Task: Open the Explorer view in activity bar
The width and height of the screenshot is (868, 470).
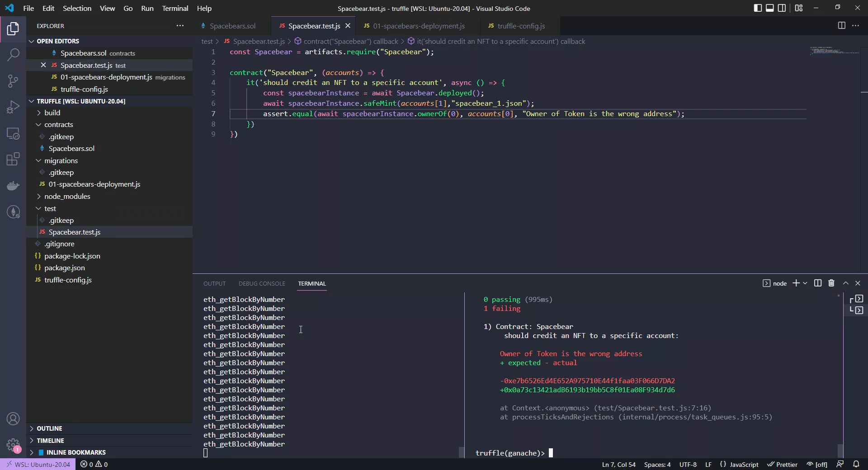Action: 13,29
